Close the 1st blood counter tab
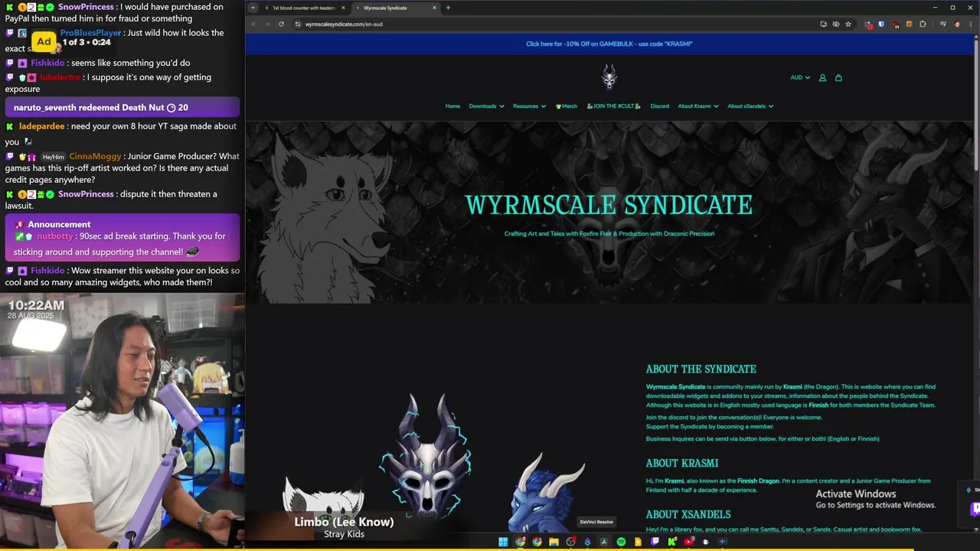Screen dimensions: 980x551 click(343, 8)
